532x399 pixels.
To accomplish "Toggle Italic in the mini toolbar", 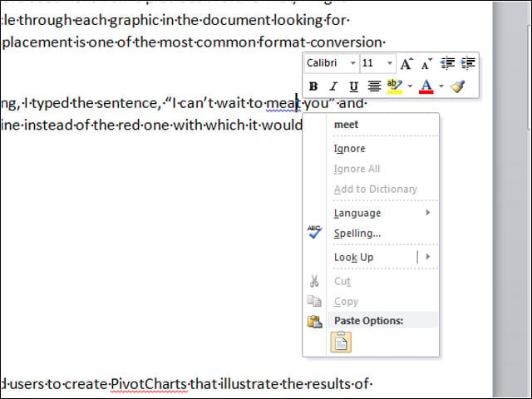I will 333,86.
